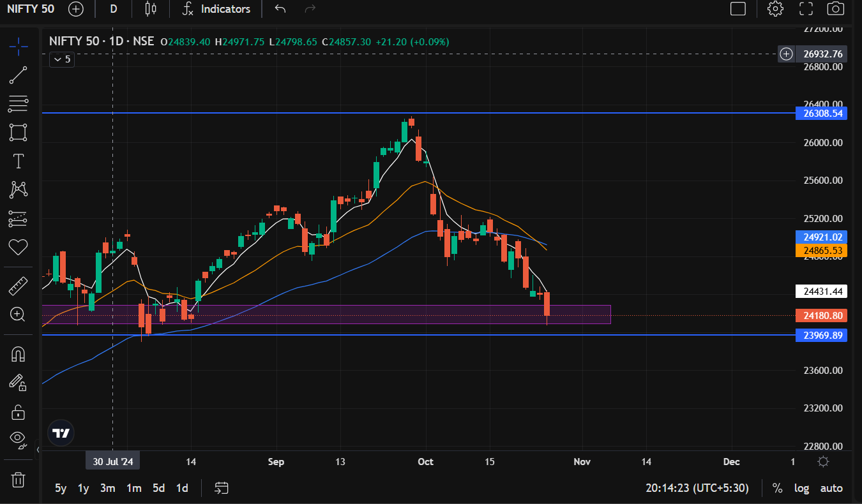The image size is (862, 504).
Task: Activate the zoom in tool
Action: [19, 315]
